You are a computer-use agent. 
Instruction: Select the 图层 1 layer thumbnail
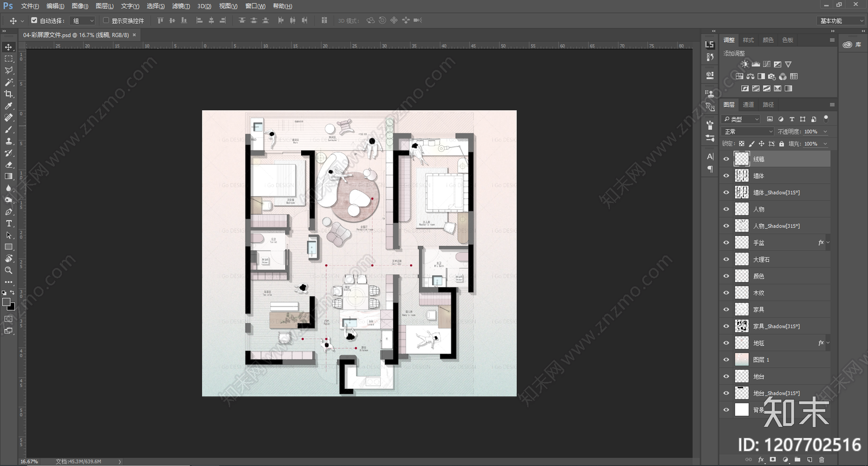[742, 360]
